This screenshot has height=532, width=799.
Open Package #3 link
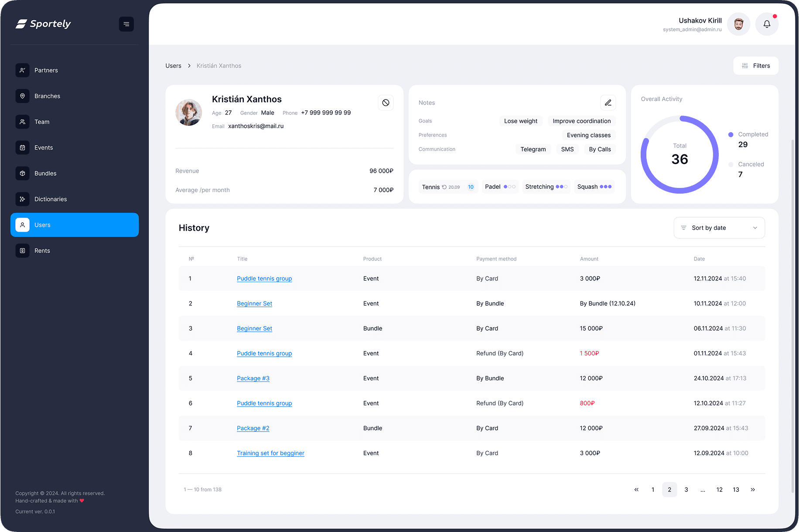point(253,378)
